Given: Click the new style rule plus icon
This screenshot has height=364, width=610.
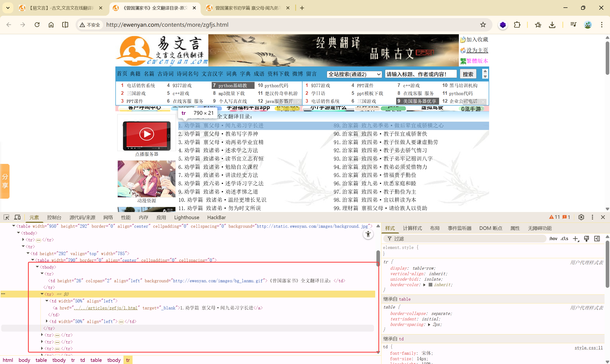Looking at the screenshot, I should tap(575, 239).
